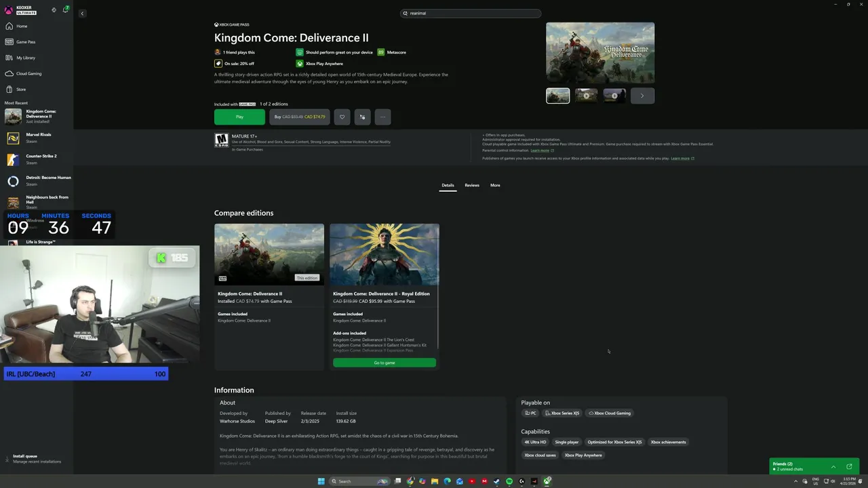This screenshot has width=868, height=488.
Task: Click the manage game icon beside the heart
Action: pyautogui.click(x=362, y=117)
